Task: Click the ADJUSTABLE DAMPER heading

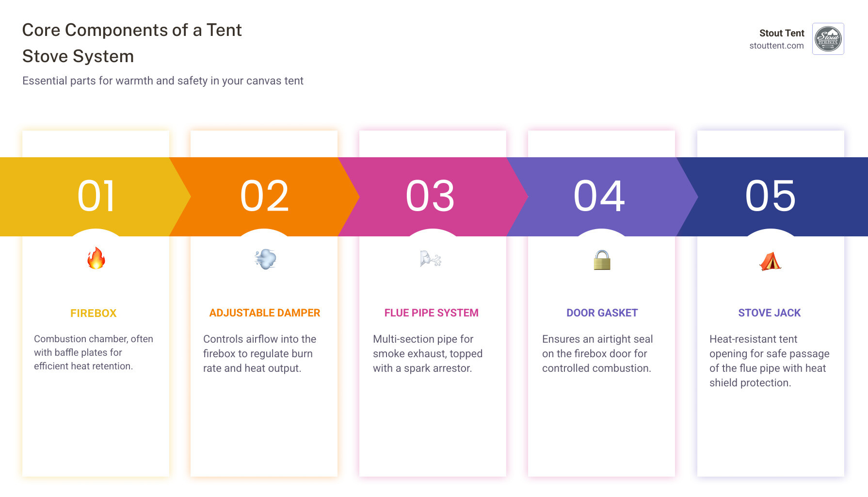Action: point(265,313)
